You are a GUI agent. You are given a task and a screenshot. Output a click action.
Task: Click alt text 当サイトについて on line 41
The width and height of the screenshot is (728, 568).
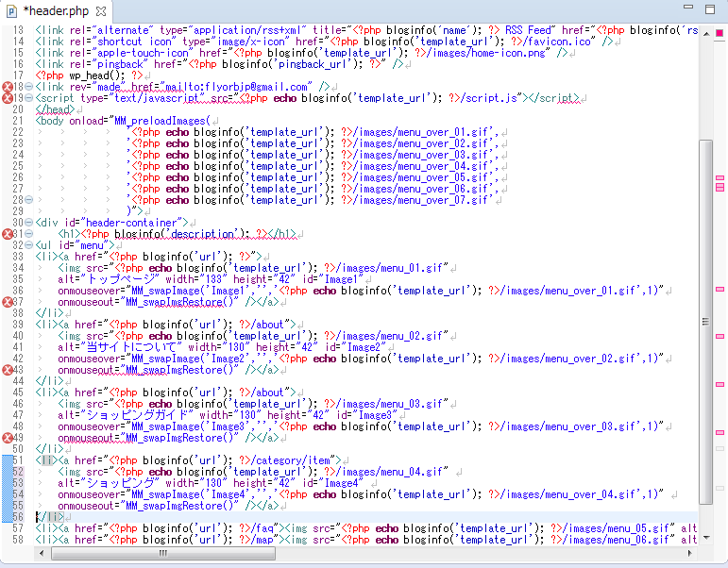[x=132, y=347]
